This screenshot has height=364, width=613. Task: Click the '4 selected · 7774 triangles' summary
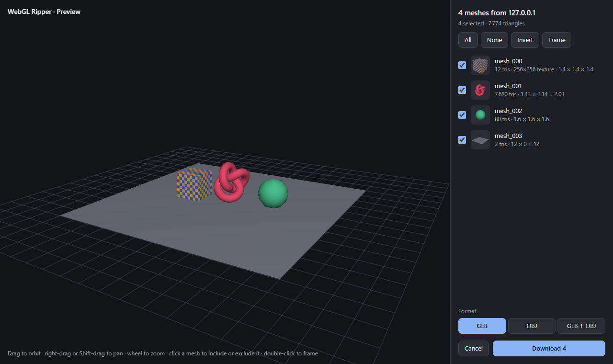(x=491, y=23)
